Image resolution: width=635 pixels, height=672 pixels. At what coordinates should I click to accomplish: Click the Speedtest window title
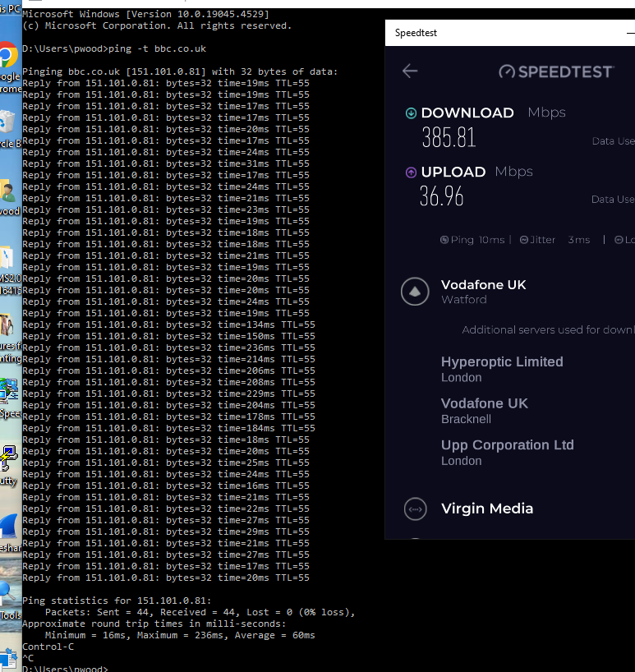(416, 33)
